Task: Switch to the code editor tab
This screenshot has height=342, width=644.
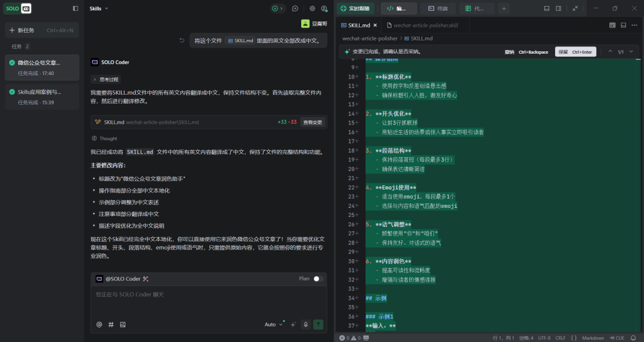Action: point(399,8)
